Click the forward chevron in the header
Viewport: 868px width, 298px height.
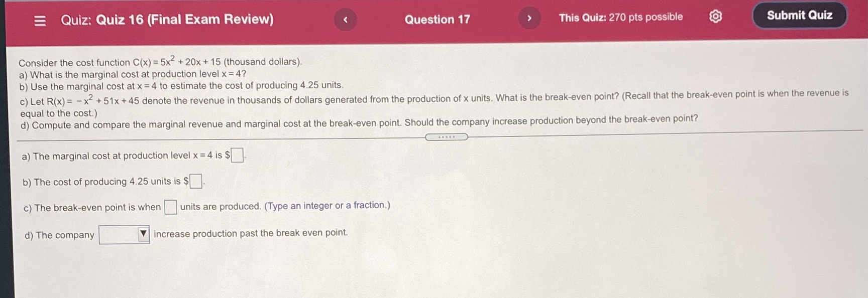529,18
